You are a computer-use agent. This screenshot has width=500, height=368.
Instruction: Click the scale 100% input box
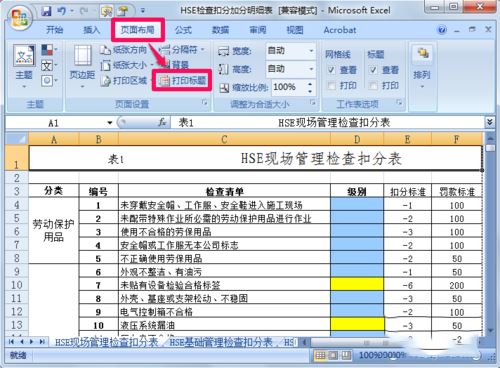(289, 87)
